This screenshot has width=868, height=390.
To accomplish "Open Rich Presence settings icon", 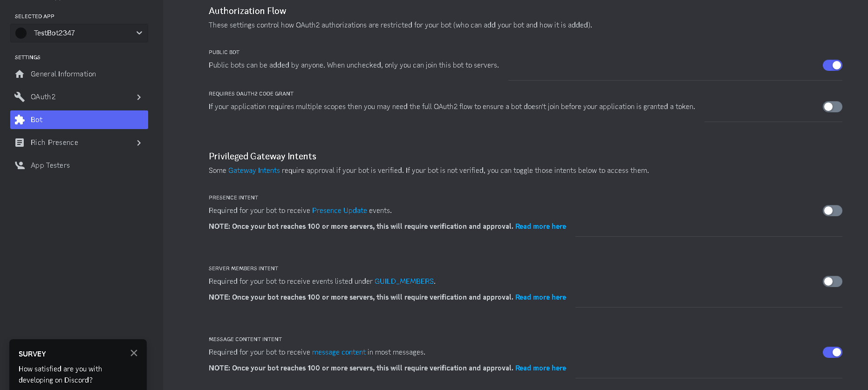I will (20, 142).
